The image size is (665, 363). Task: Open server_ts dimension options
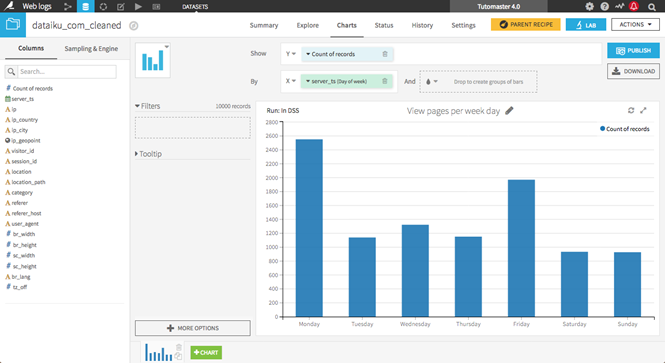tap(308, 81)
